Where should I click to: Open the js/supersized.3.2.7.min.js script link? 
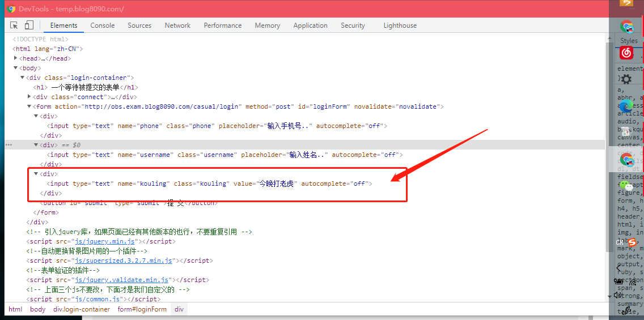pyautogui.click(x=123, y=261)
